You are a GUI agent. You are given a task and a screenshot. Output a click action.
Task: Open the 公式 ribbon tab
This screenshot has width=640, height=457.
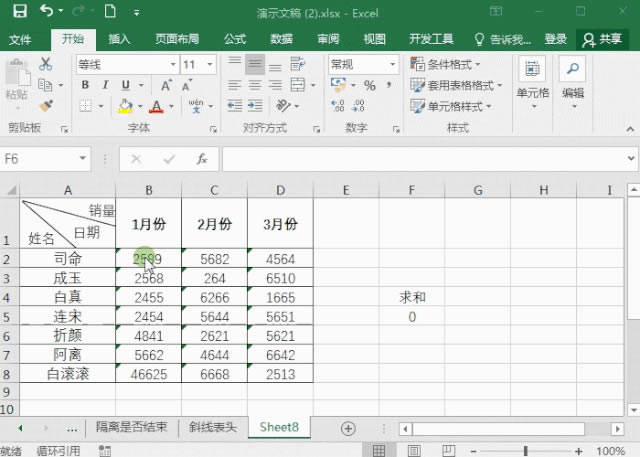[234, 39]
